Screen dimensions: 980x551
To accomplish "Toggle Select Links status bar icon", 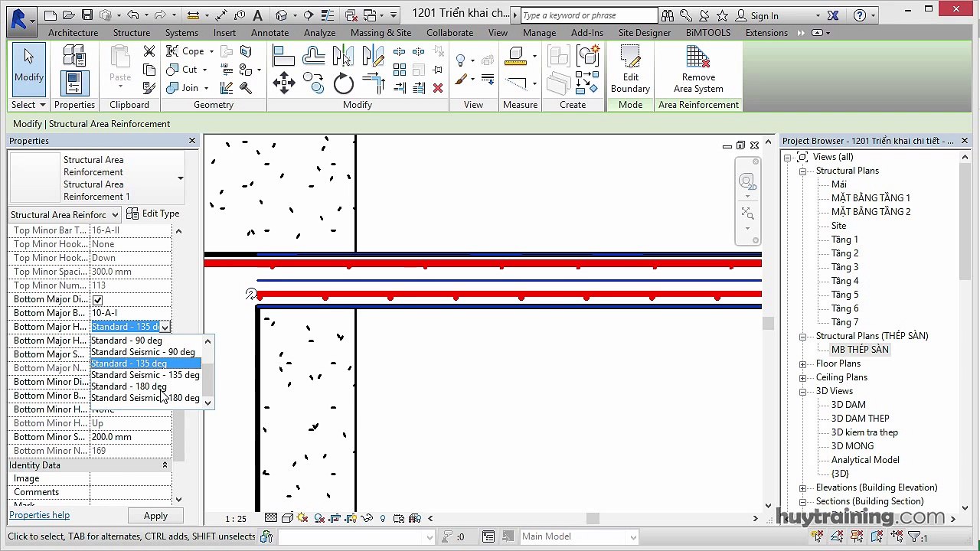I will 818,536.
